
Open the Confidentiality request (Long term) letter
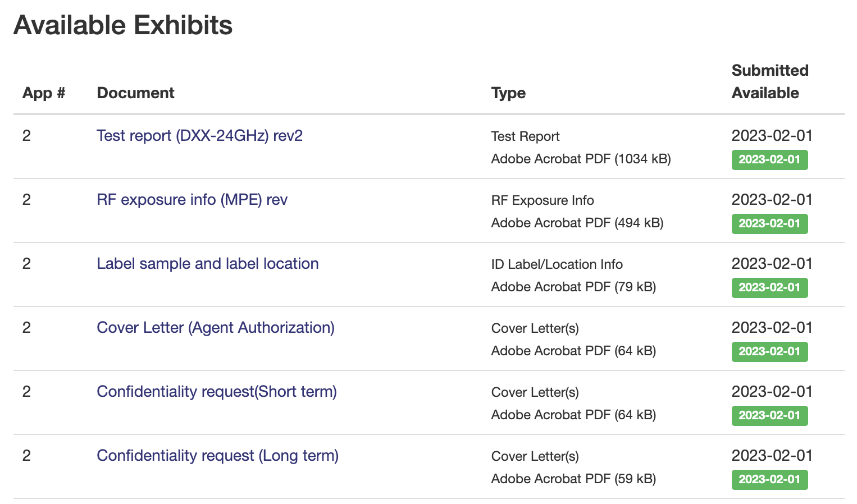pyautogui.click(x=218, y=455)
